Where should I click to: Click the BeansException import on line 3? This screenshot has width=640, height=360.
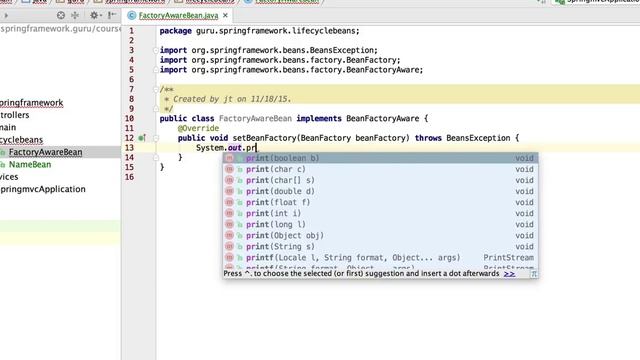pos(269,50)
